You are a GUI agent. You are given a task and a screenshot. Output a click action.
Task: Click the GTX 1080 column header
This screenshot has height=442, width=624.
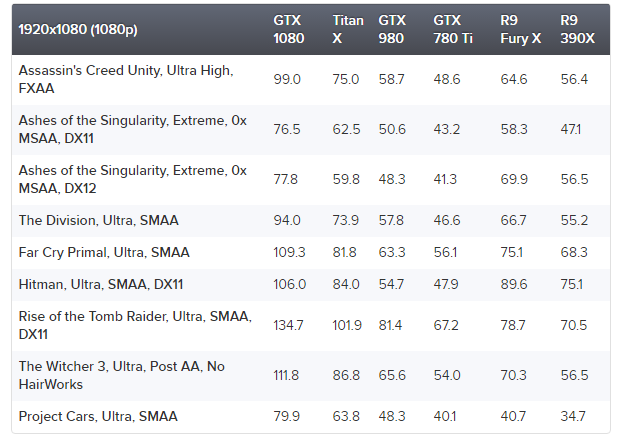[x=287, y=29]
